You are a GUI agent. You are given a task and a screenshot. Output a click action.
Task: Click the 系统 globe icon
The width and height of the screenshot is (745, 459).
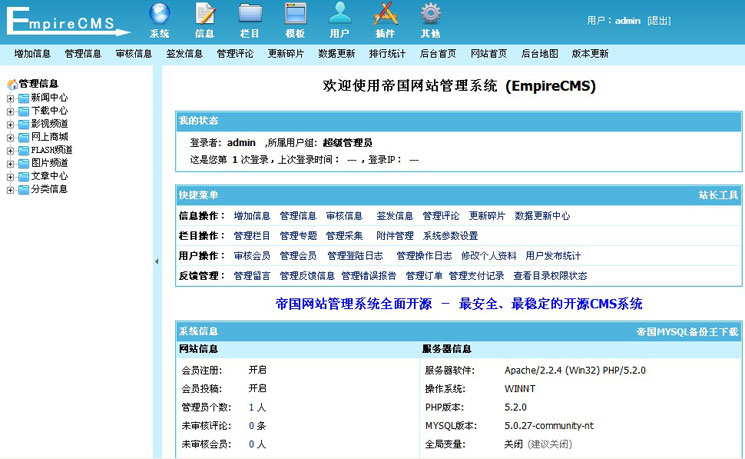tap(160, 14)
